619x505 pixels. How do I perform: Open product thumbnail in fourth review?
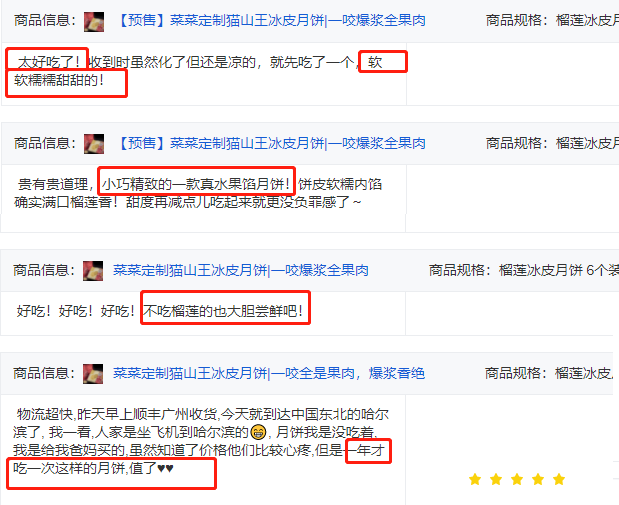(93, 374)
